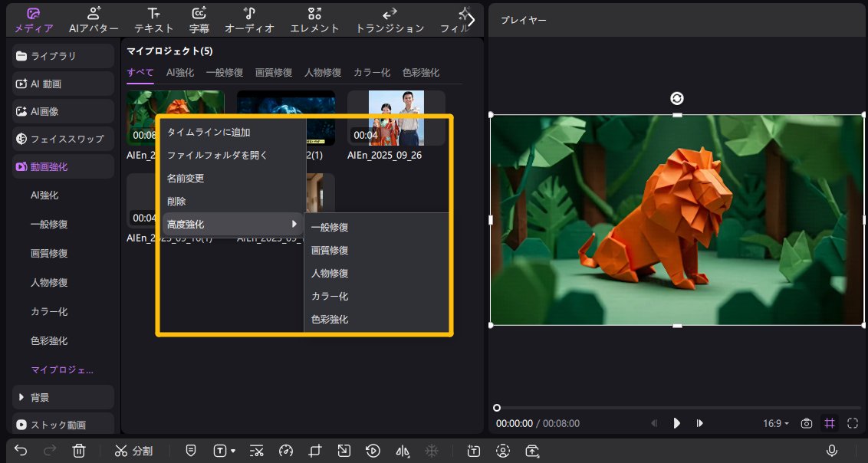
Task: Open the フェイススワップ sidebar button
Action: click(63, 139)
